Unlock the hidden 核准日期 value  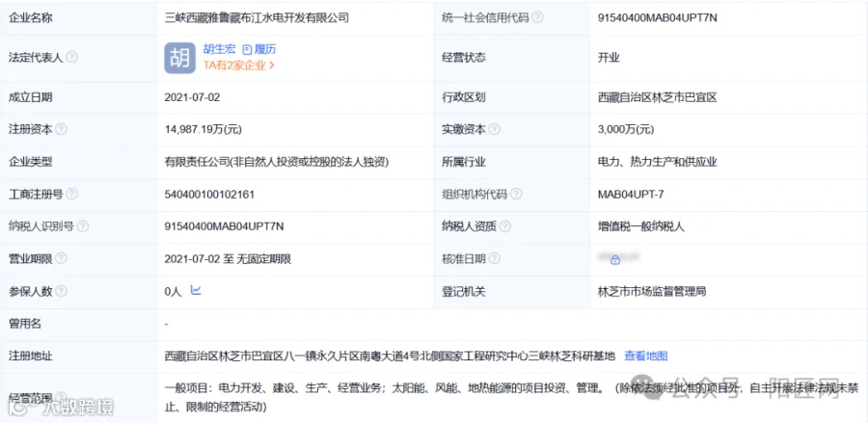point(615,260)
